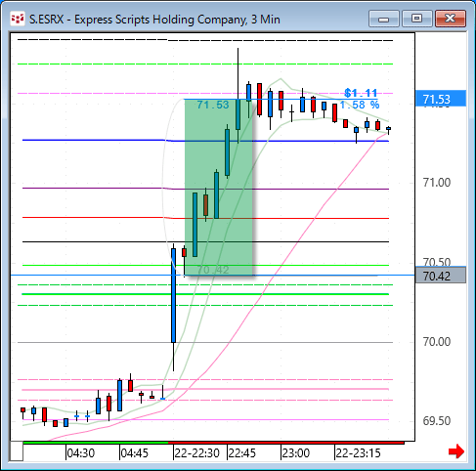The width and height of the screenshot is (476, 471).
Task: Click the $1.11 gain label
Action: [361, 93]
